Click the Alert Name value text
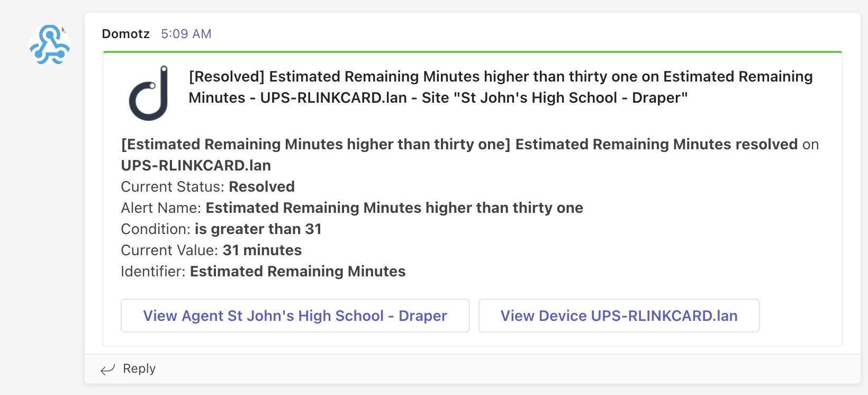 click(394, 208)
